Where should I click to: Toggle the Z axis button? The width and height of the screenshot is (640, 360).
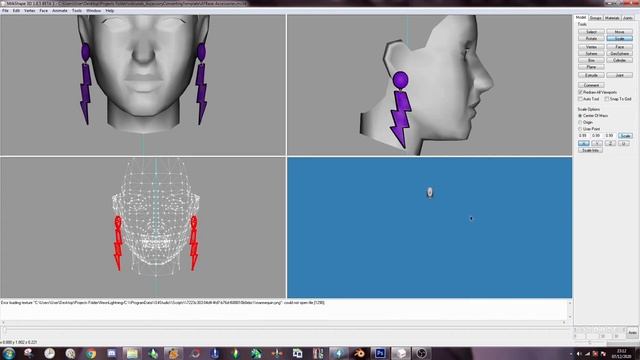610,143
